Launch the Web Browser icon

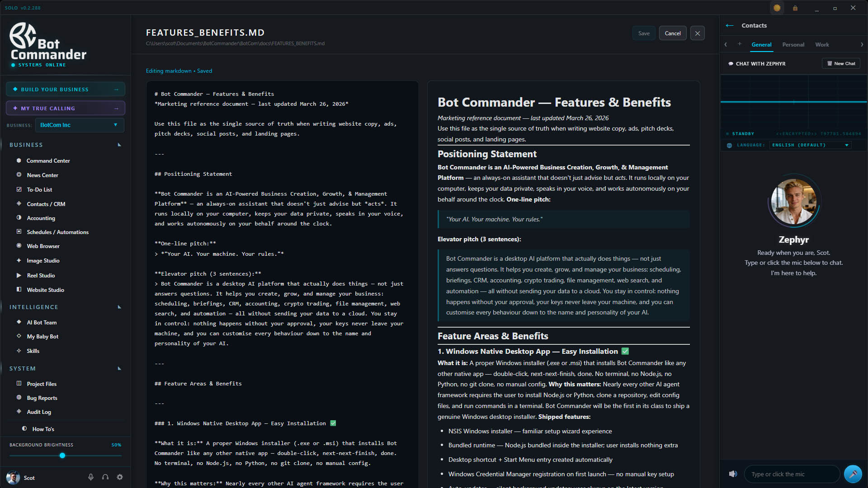pyautogui.click(x=19, y=246)
